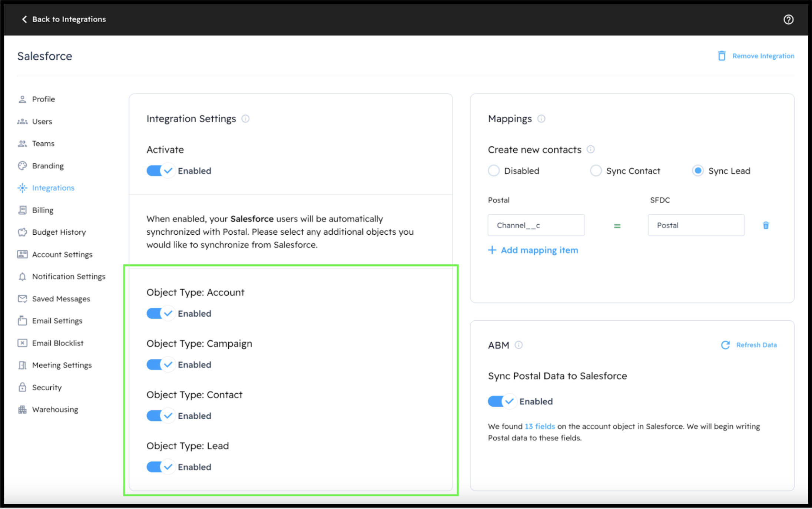This screenshot has height=509, width=812.
Task: Open the 13 fields link
Action: click(x=540, y=426)
